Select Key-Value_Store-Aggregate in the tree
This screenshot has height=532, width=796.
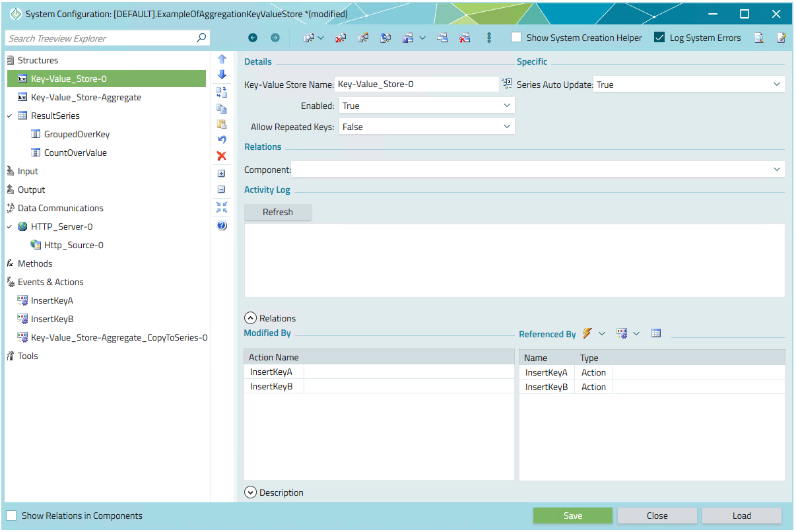click(86, 97)
